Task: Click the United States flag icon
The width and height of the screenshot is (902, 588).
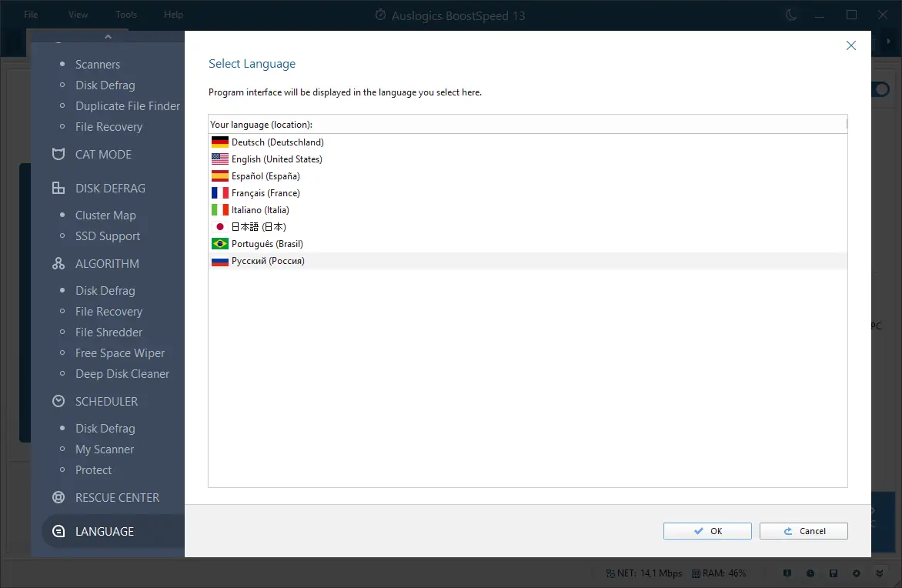Action: point(220,159)
